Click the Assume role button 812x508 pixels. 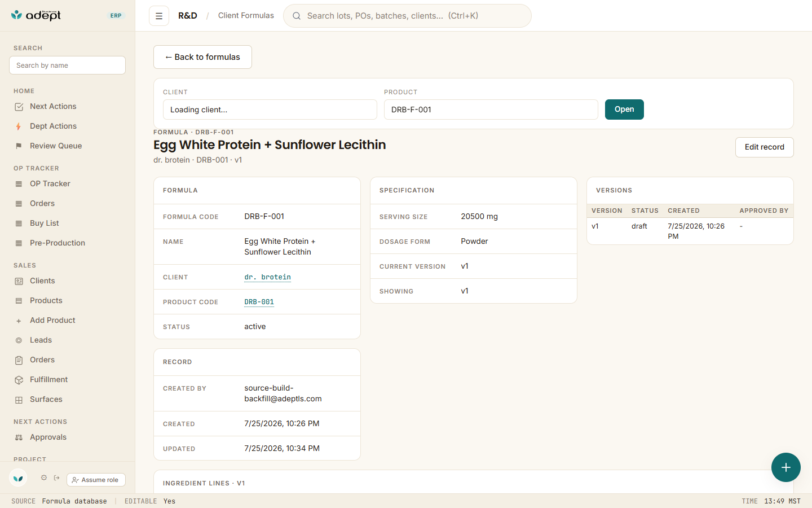(x=96, y=480)
